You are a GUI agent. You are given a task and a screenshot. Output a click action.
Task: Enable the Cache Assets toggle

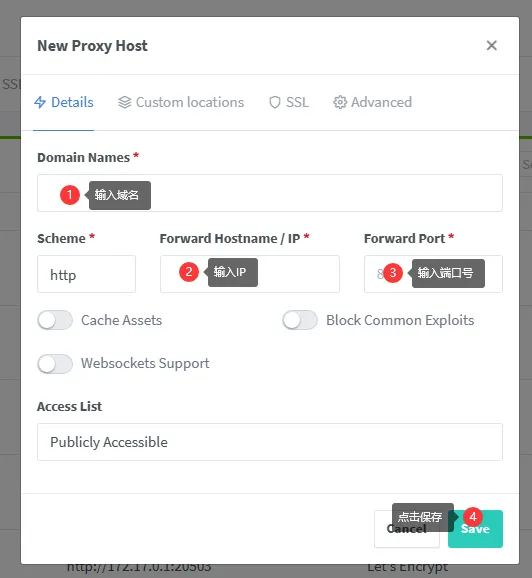pyautogui.click(x=55, y=320)
